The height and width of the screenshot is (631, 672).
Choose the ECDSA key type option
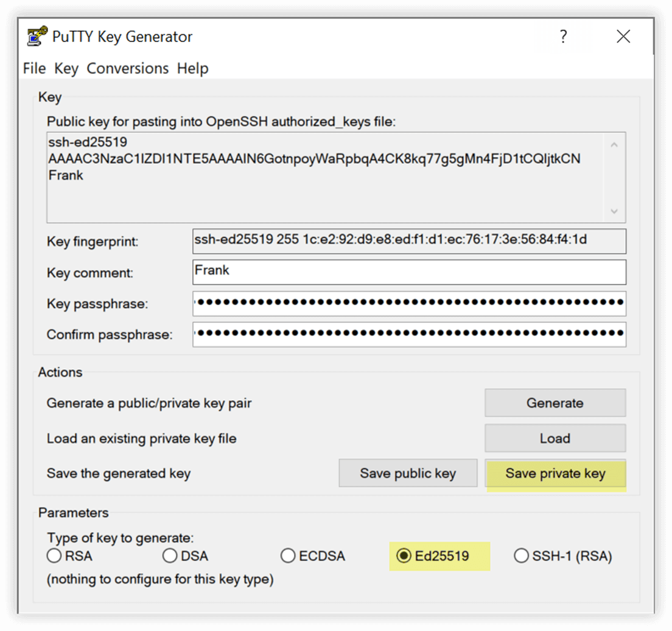(x=288, y=555)
